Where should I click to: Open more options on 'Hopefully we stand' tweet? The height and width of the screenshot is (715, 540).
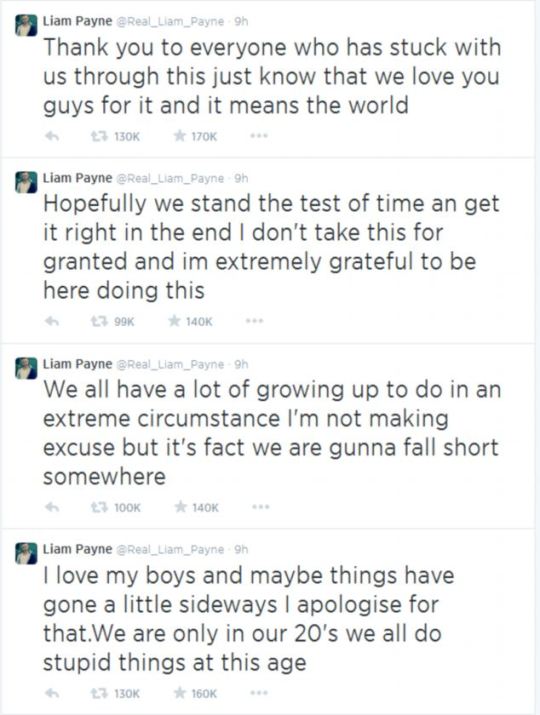tap(254, 321)
